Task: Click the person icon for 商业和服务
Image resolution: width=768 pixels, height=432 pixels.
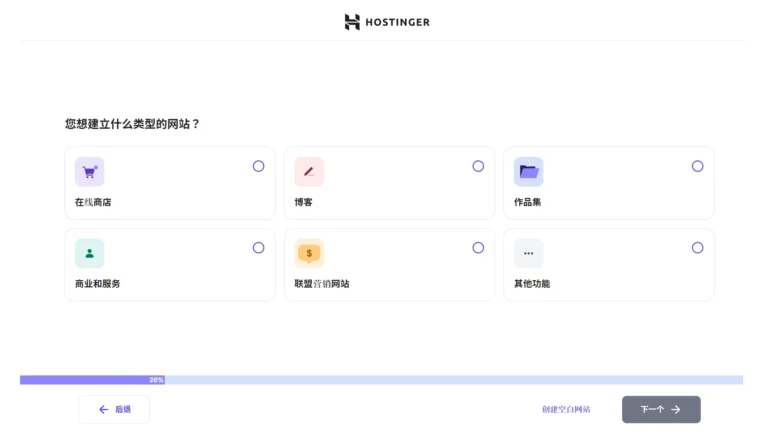Action: (89, 253)
